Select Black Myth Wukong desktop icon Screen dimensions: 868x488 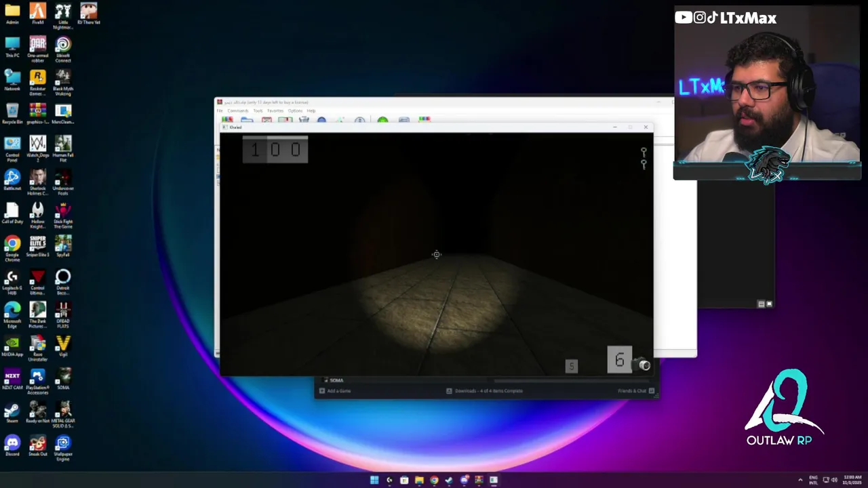click(63, 81)
